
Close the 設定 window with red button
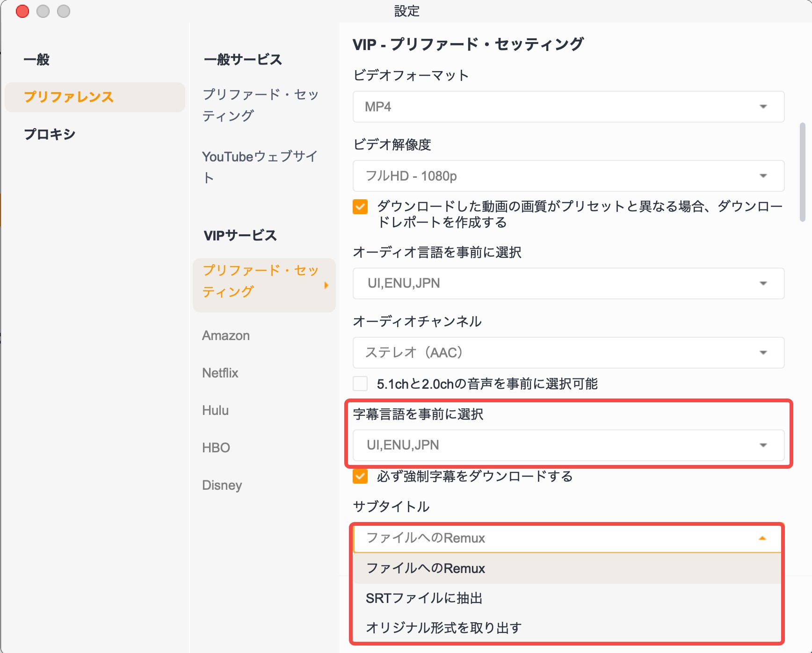point(22,11)
